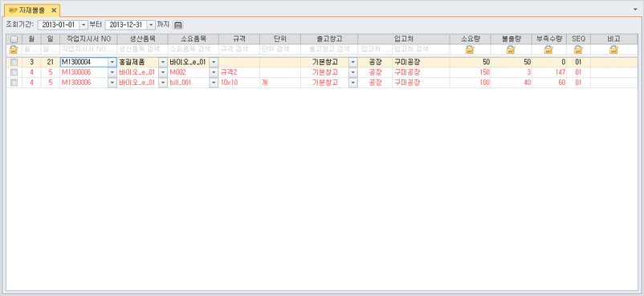
Task: Check the row with soyo item bill_001
Action: pyautogui.click(x=14, y=83)
